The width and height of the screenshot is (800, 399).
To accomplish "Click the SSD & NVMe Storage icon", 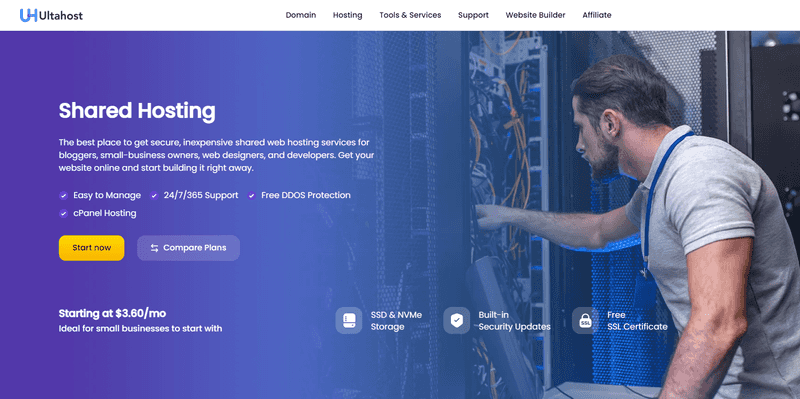I will click(348, 320).
